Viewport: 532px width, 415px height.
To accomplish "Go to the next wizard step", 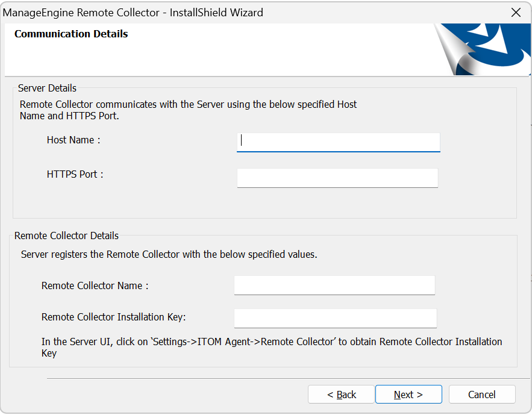I will (408, 395).
